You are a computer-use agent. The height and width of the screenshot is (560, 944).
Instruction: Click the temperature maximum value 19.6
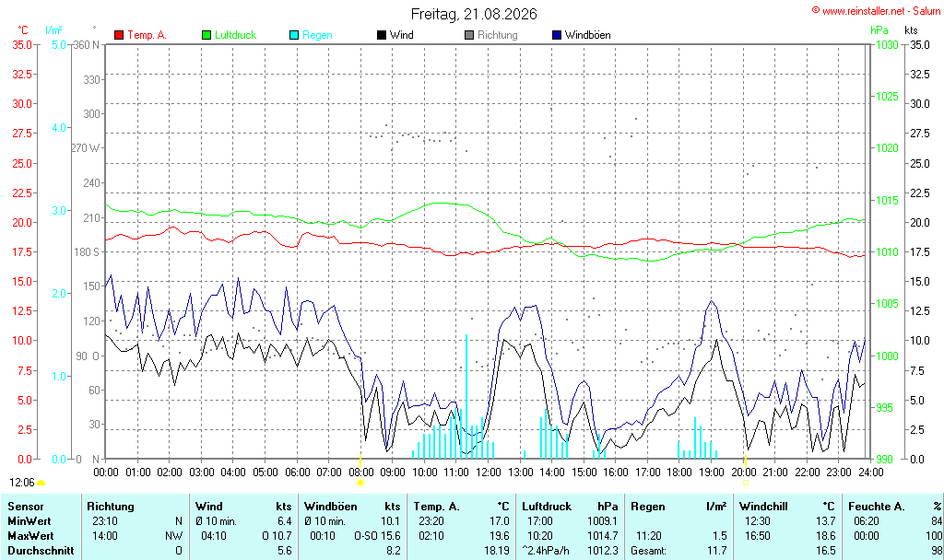tap(499, 535)
